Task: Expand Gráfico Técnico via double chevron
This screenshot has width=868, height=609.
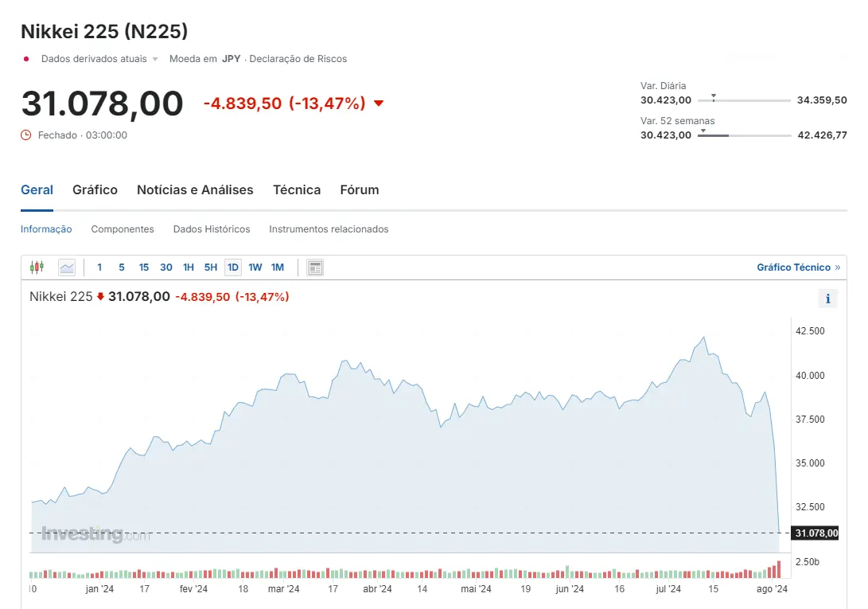Action: coord(837,267)
